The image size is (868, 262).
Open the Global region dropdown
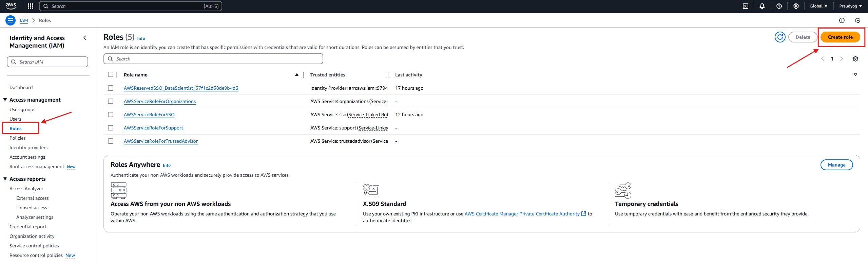coord(818,6)
